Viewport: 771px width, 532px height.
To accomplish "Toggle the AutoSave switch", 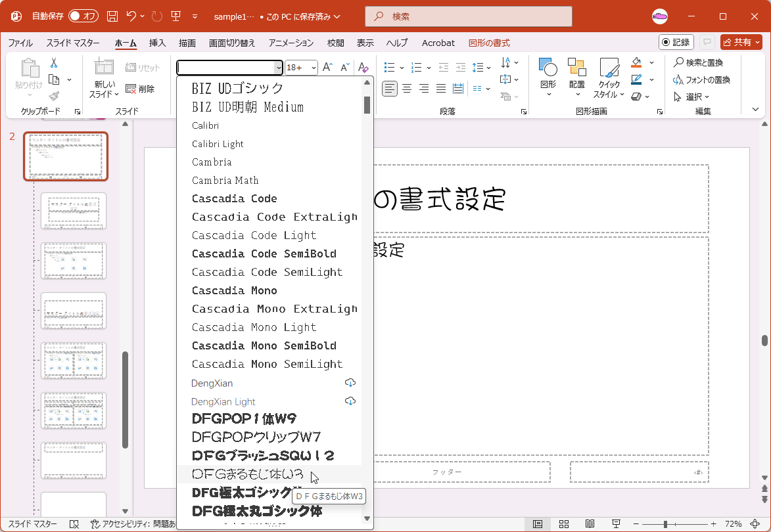I will tap(83, 16).
